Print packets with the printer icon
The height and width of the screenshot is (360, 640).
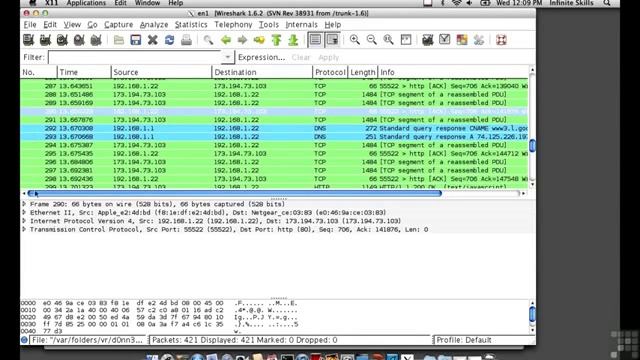point(186,40)
